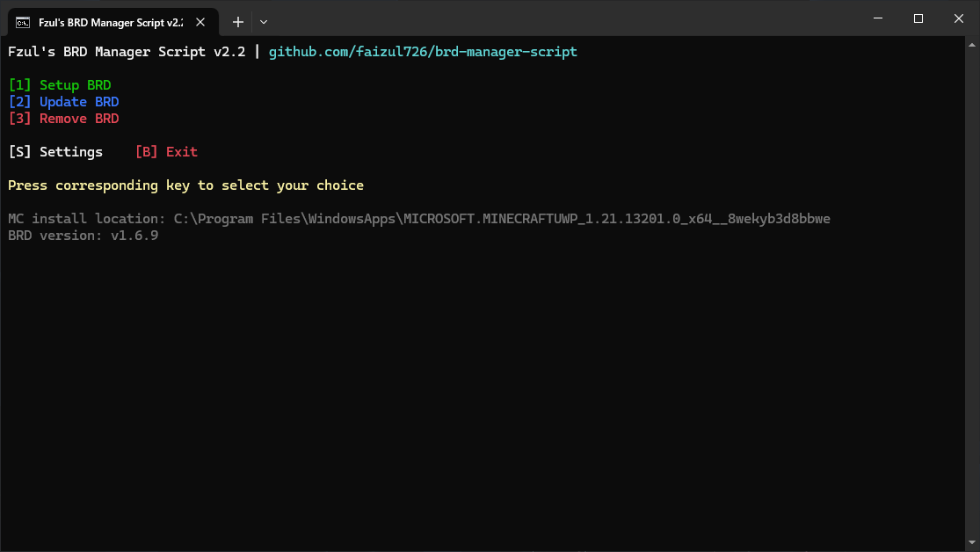Select the Fzul's BRD Manager Script tab title
This screenshot has height=552, width=980.
click(x=110, y=21)
